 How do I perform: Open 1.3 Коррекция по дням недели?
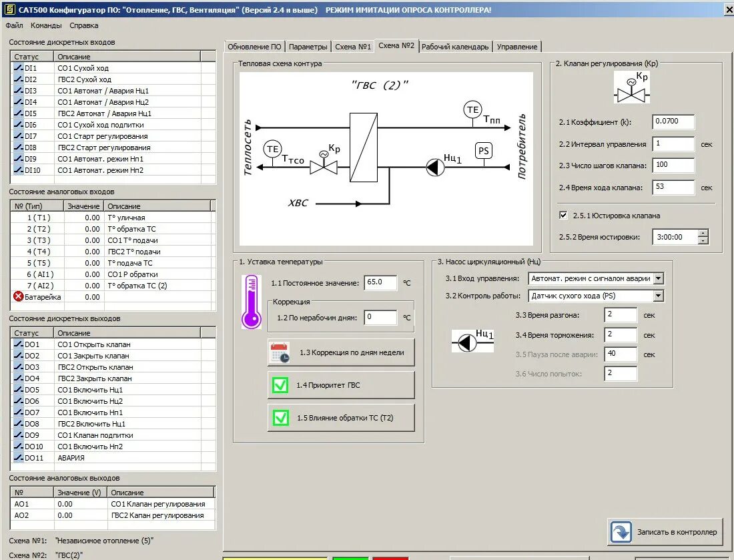(x=341, y=352)
